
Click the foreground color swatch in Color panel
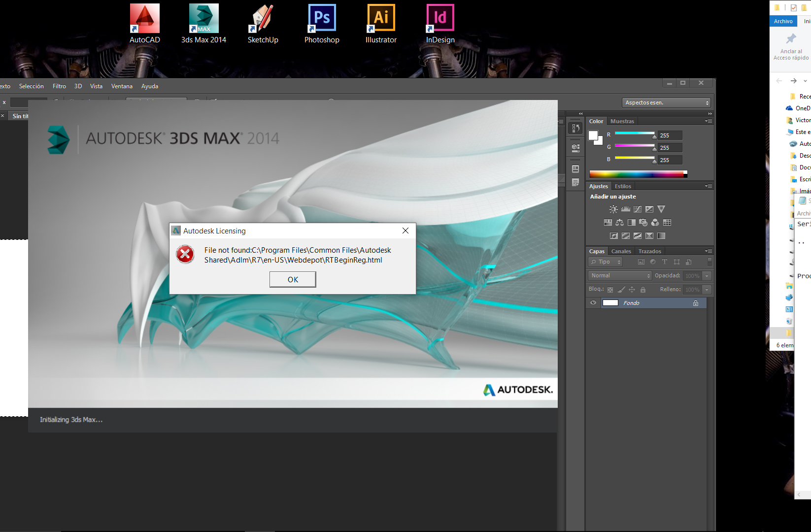(x=593, y=135)
